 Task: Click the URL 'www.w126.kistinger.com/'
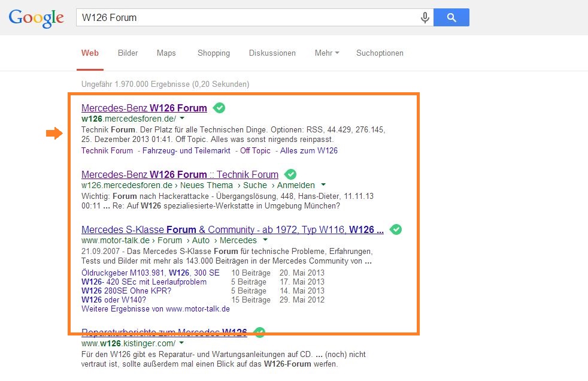[x=128, y=343]
